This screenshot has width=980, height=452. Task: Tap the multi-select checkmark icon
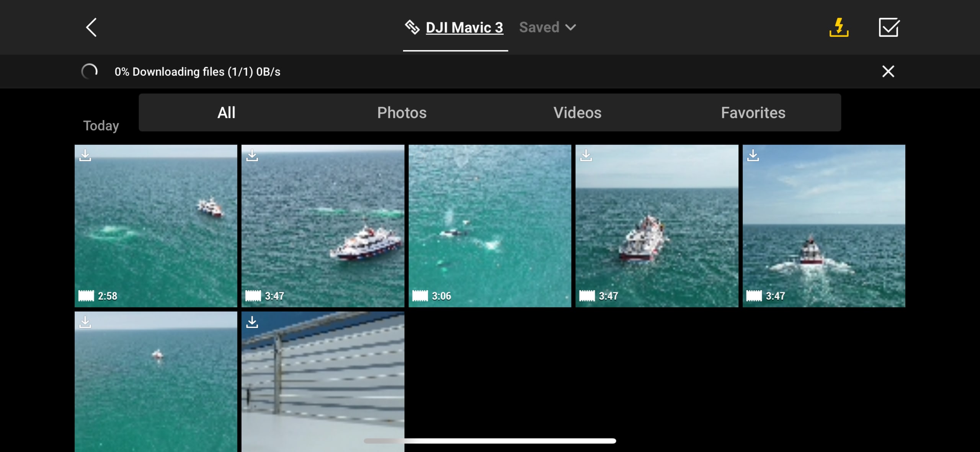(889, 28)
